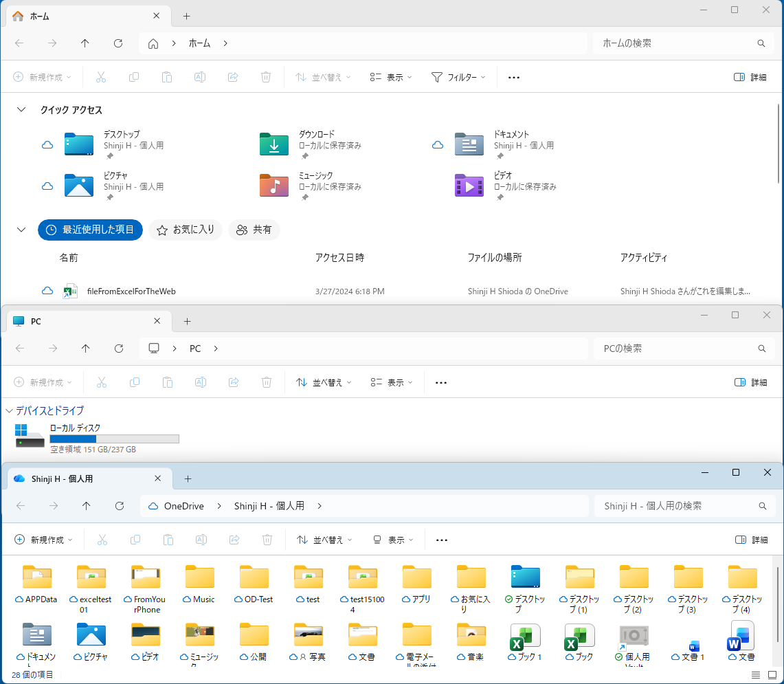Open the フィルター dropdown
The height and width of the screenshot is (684, 784).
pos(458,78)
